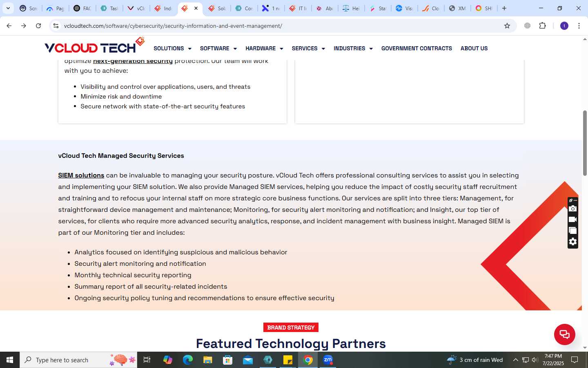Click the address bar URL

(x=173, y=26)
